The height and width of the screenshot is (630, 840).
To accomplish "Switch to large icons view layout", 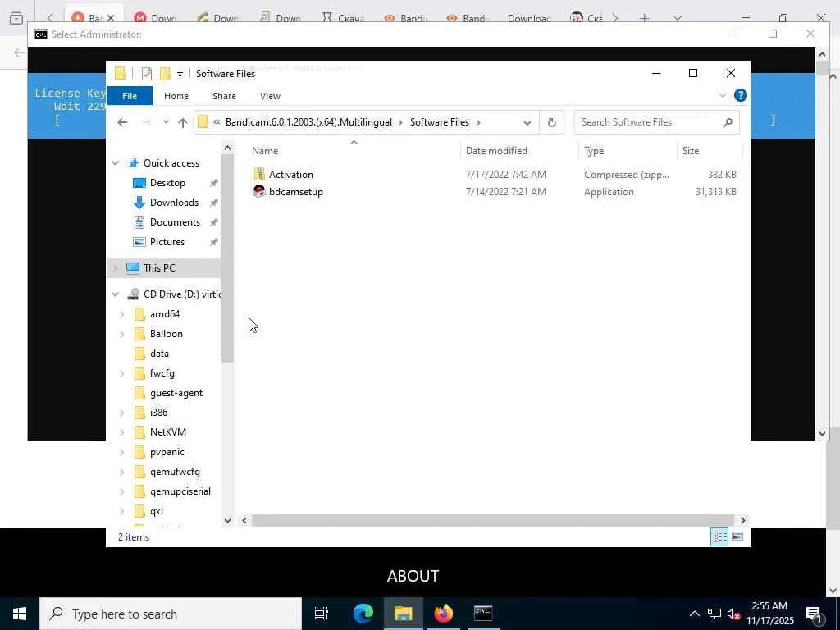I will pos(737,536).
